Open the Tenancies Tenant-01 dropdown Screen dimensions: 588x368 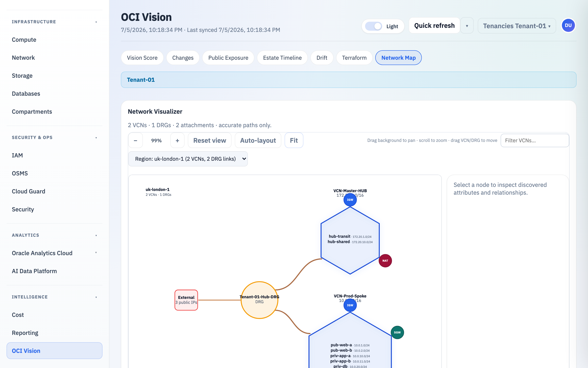517,26
